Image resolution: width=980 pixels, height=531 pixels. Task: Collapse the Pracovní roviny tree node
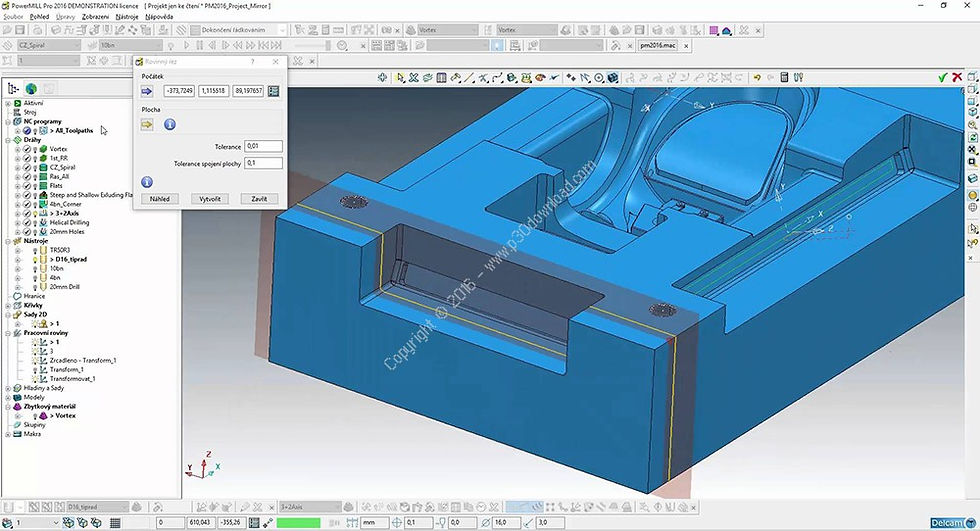click(x=8, y=333)
